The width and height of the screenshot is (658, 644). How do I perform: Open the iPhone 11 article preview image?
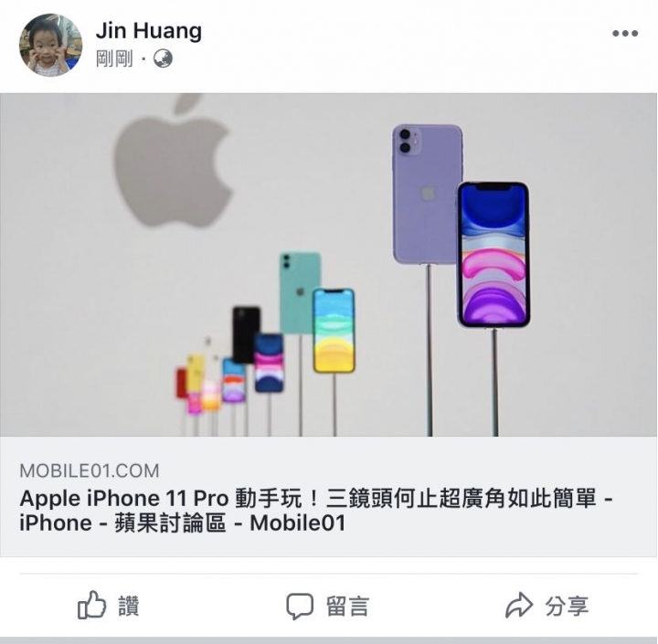[329, 265]
